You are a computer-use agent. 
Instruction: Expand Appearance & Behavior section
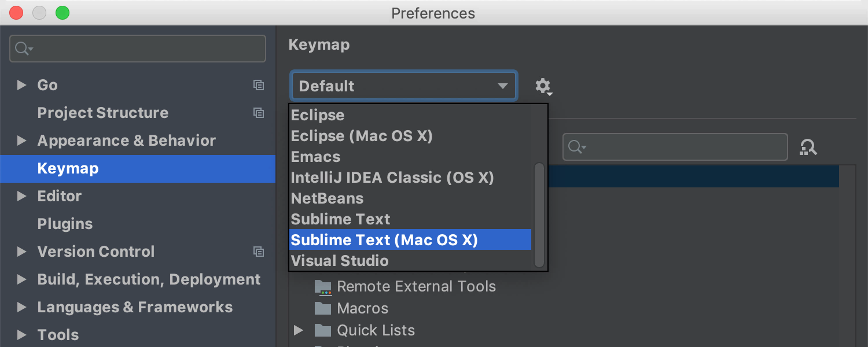pyautogui.click(x=22, y=141)
